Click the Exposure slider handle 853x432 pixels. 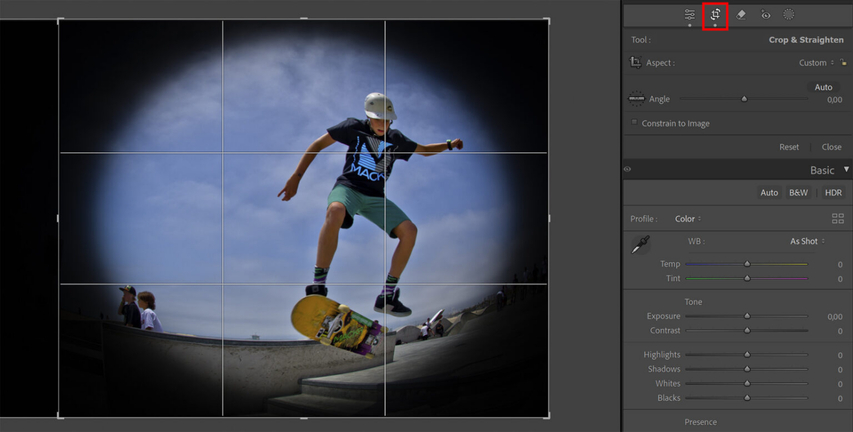(x=747, y=316)
